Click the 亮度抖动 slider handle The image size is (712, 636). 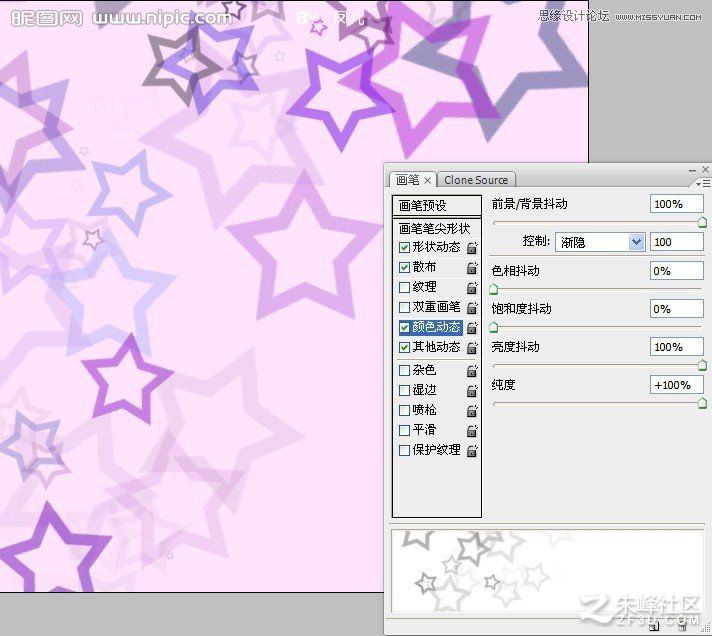tap(702, 365)
